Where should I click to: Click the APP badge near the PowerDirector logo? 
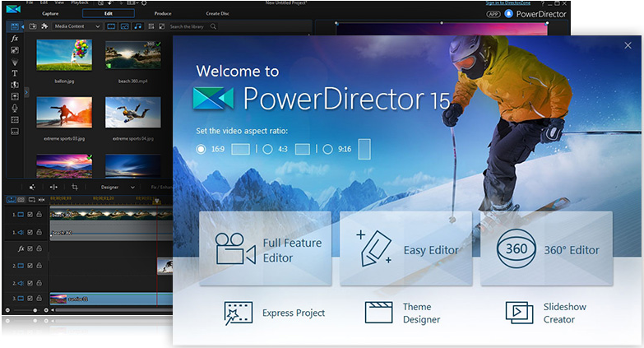coord(493,14)
